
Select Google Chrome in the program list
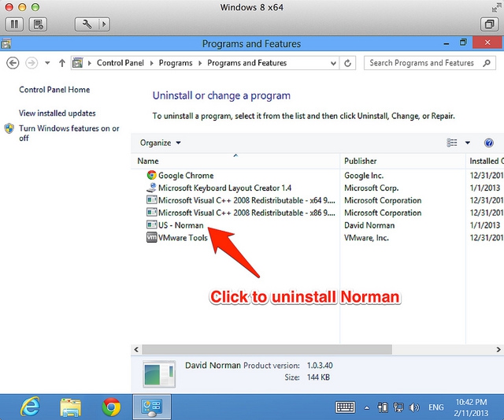(x=186, y=175)
